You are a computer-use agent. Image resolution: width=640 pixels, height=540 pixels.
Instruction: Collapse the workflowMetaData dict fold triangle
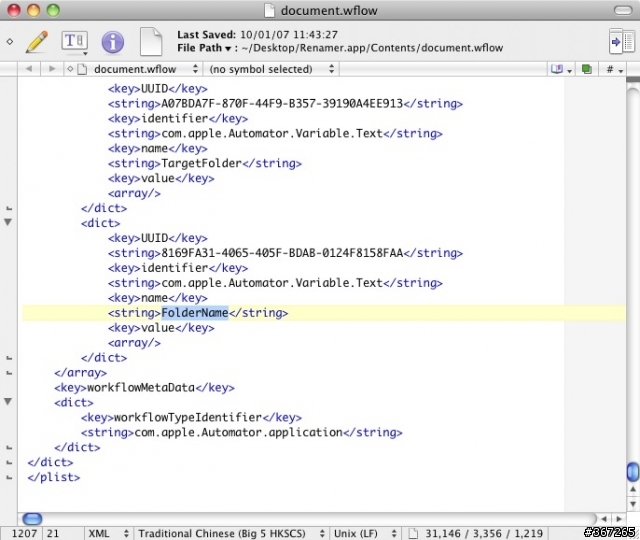coord(8,402)
